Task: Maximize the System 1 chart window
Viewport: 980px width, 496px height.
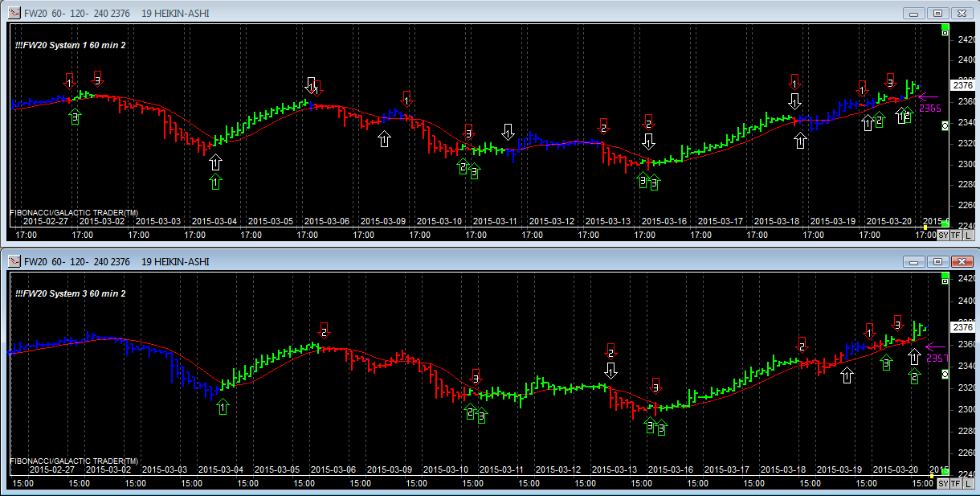Action: point(937,13)
